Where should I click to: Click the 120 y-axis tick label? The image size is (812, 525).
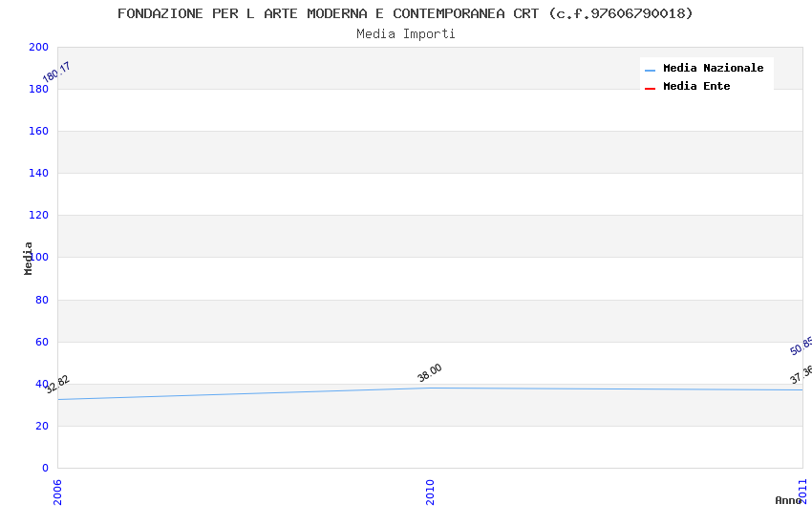tap(38, 215)
